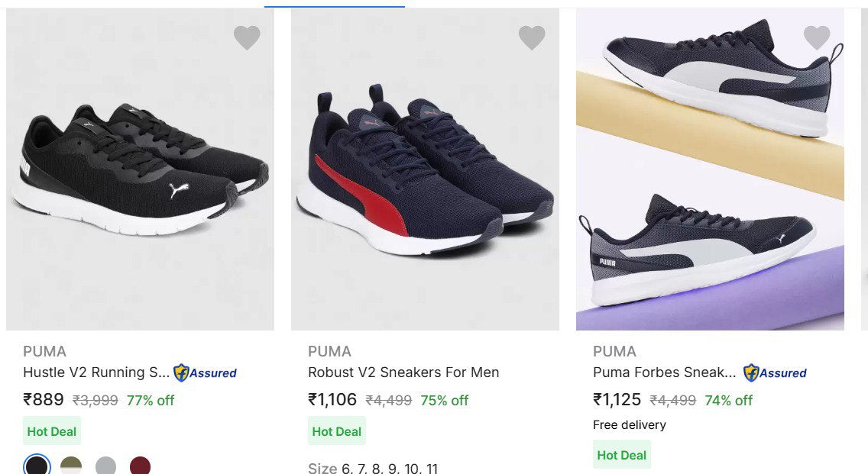Click the size list for Robust V2
This screenshot has width=868, height=474.
tap(373, 468)
